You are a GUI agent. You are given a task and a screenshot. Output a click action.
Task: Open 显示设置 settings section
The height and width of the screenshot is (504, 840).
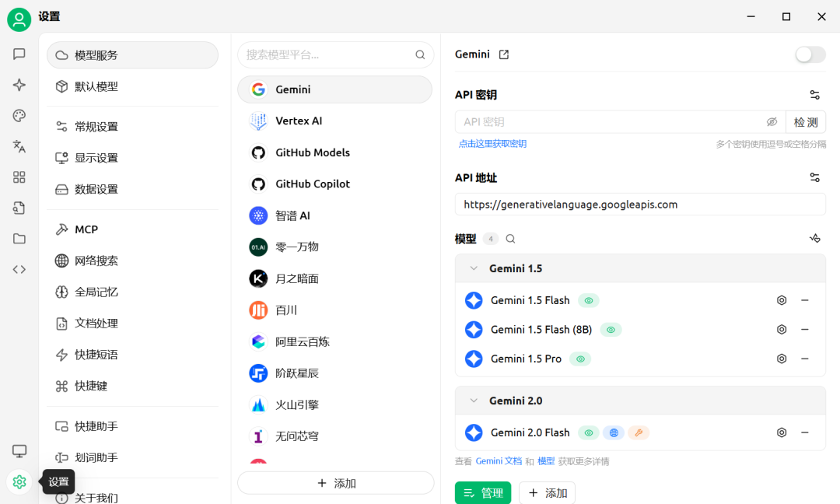point(132,158)
